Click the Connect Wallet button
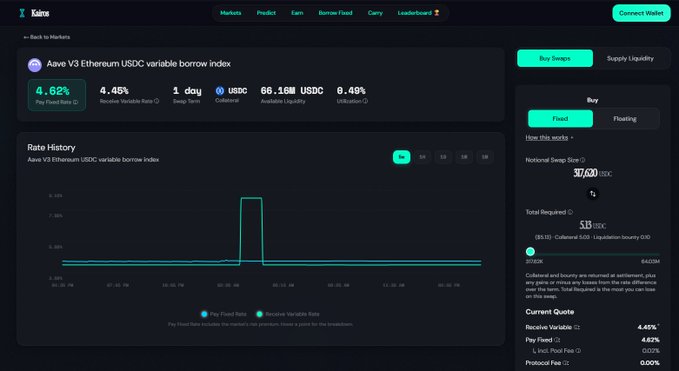The height and width of the screenshot is (371, 679). [x=641, y=13]
